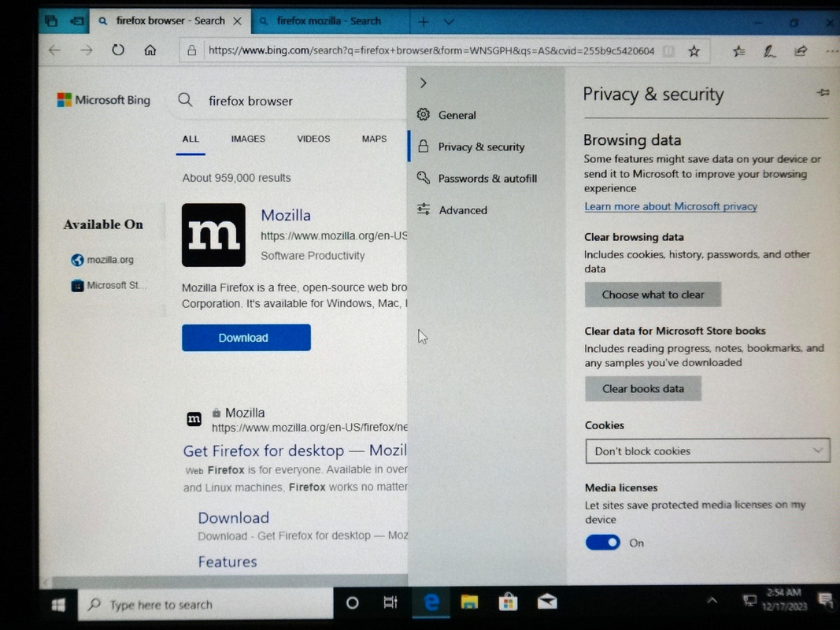
Task: Click Edge icon on taskbar
Action: pyautogui.click(x=431, y=602)
